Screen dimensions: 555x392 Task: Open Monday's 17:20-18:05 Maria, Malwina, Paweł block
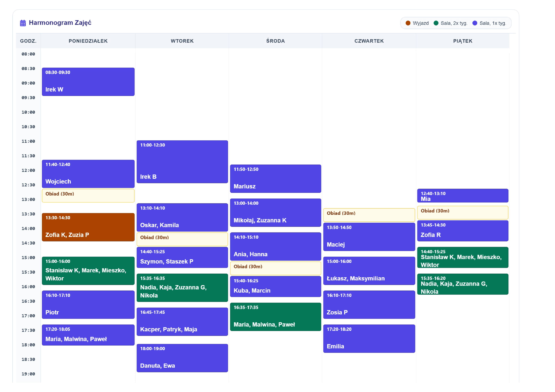click(88, 335)
